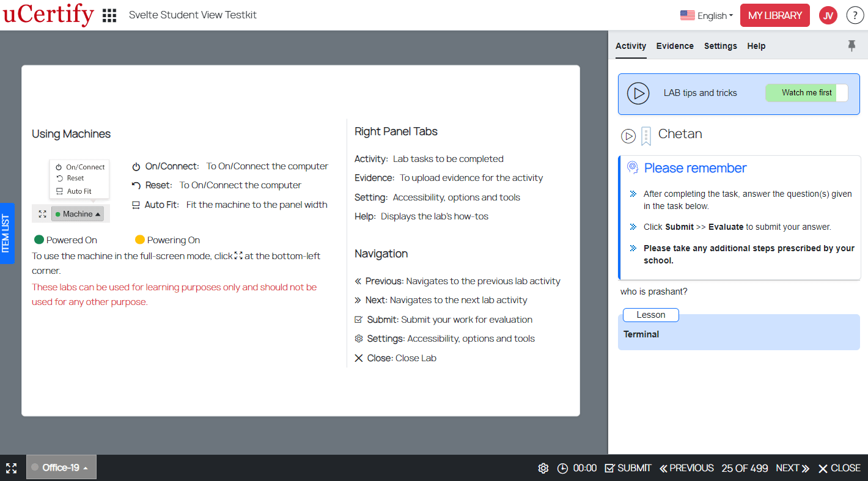The height and width of the screenshot is (481, 868).
Task: Click the help question mark icon
Action: point(855,15)
